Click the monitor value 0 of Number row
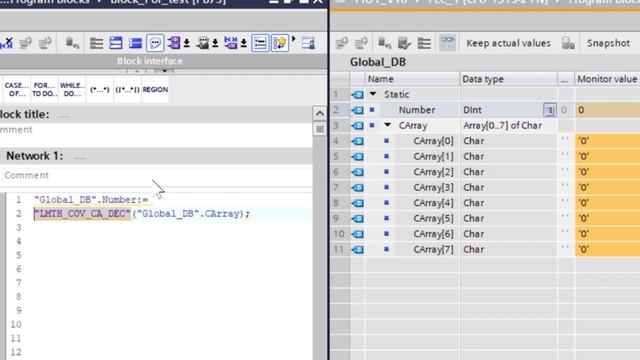Viewport: 640px width, 360px height. [x=607, y=110]
